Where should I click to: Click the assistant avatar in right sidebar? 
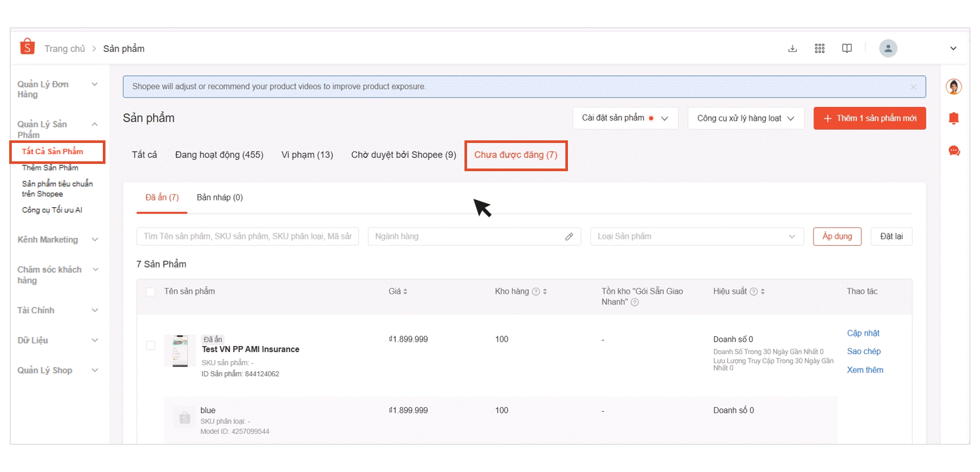pyautogui.click(x=954, y=87)
